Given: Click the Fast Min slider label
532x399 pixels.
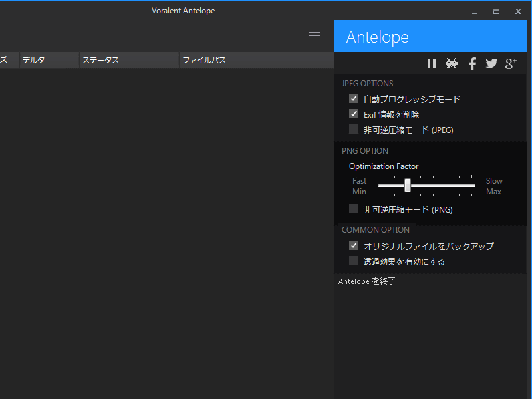Looking at the screenshot, I should click(359, 186).
